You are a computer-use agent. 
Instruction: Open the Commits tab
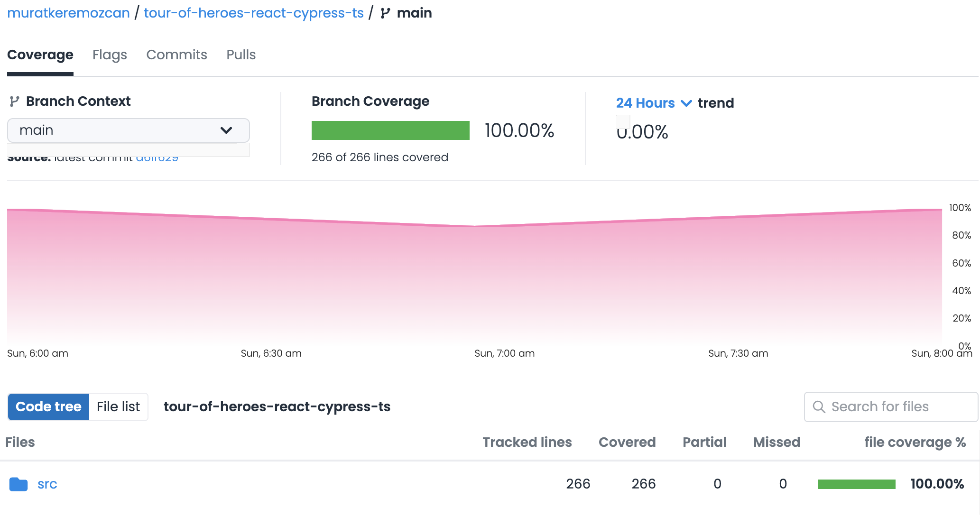point(176,55)
